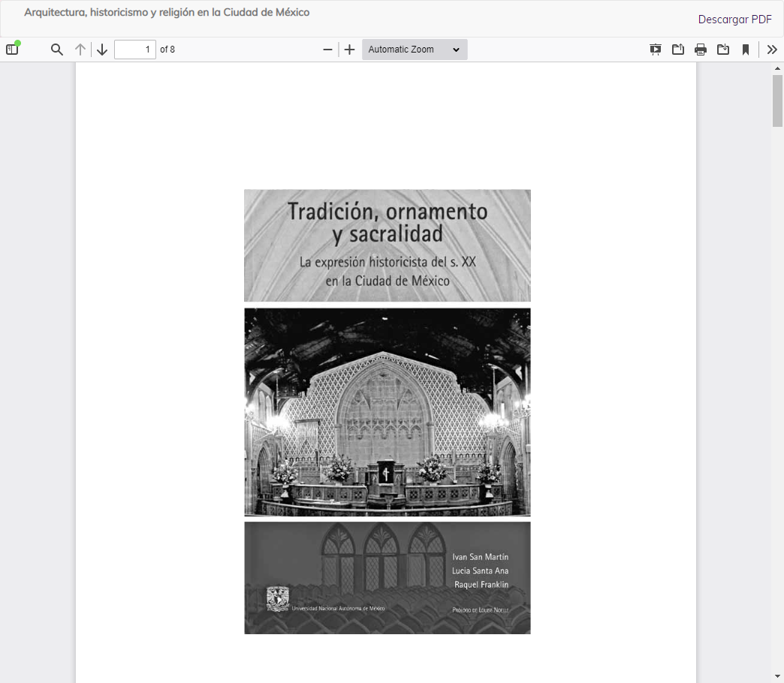Click the page number input field

(135, 50)
